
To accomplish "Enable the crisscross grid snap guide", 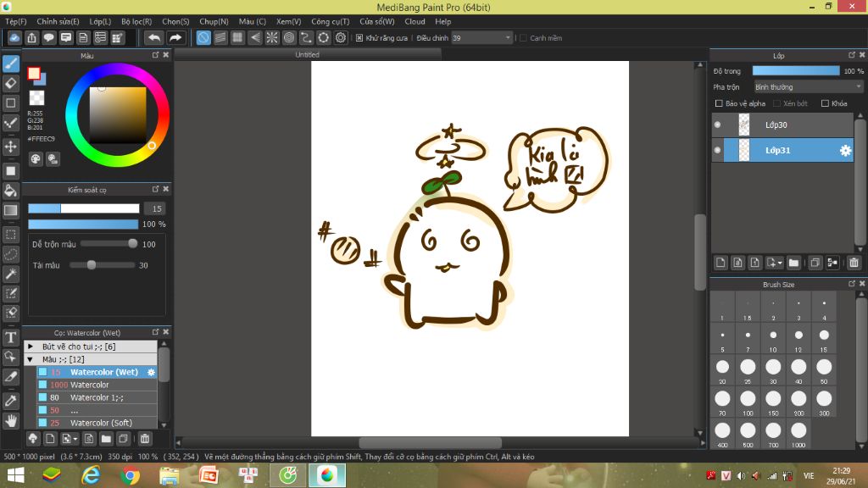I will point(237,37).
